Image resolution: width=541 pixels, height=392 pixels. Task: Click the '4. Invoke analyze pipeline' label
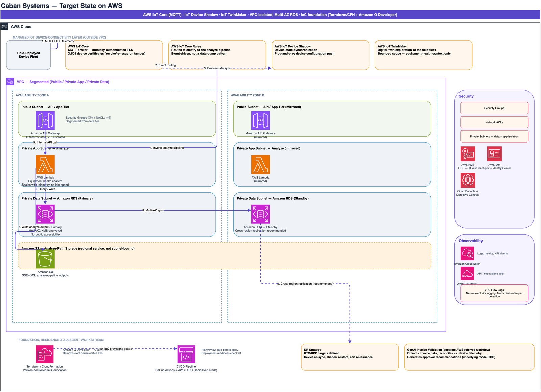coord(167,148)
